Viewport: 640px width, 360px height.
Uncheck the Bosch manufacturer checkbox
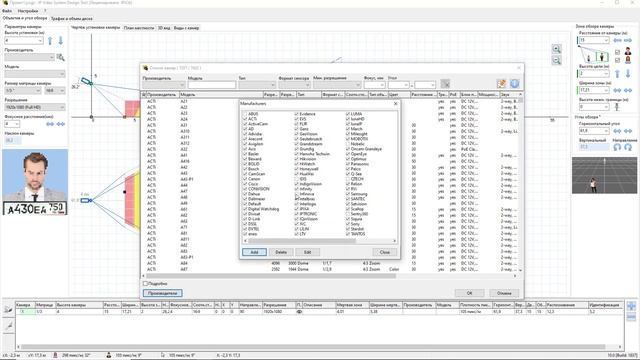[245, 169]
